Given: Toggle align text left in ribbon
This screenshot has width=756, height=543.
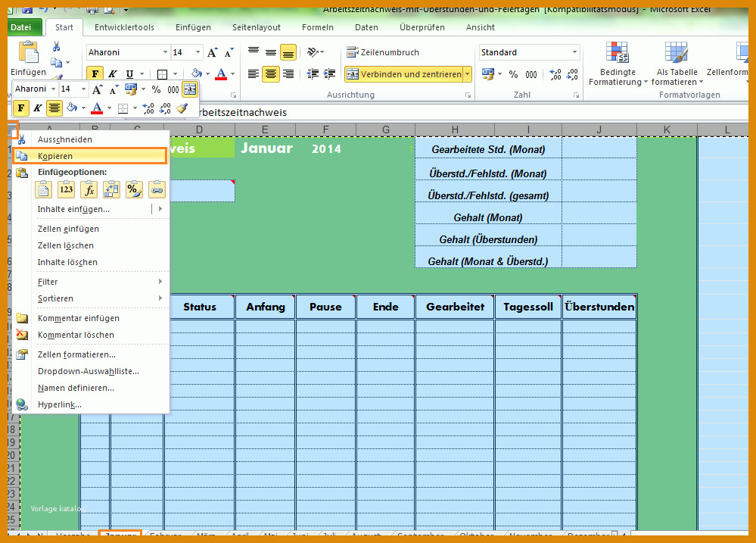Looking at the screenshot, I should pos(253,74).
